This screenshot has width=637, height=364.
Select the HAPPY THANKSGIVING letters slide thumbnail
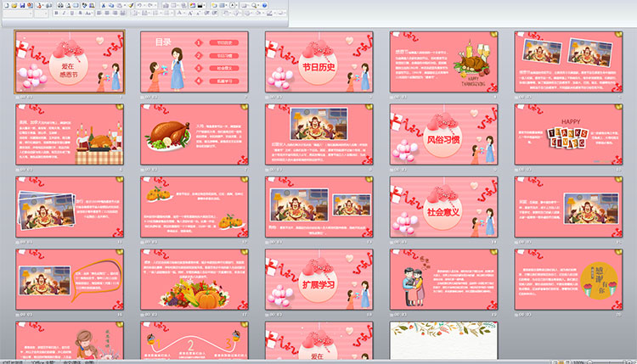pyautogui.click(x=568, y=134)
